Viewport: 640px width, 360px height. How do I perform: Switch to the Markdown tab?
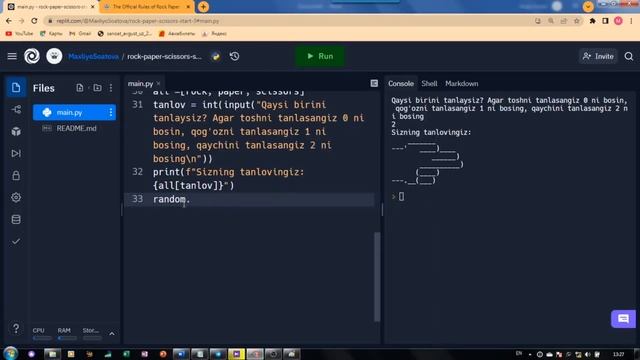pos(462,83)
